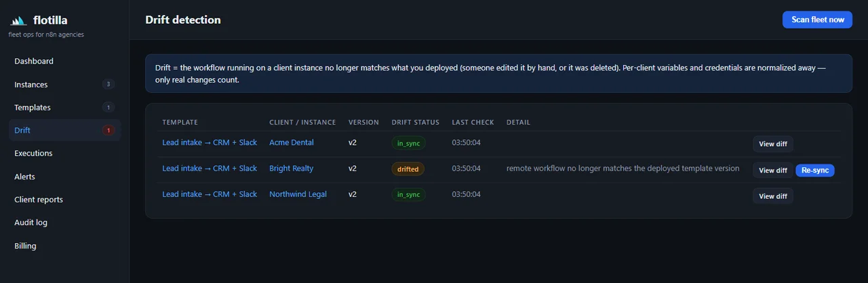This screenshot has width=868, height=283.
Task: Click last check time in Northwind Legal row
Action: pyautogui.click(x=467, y=194)
